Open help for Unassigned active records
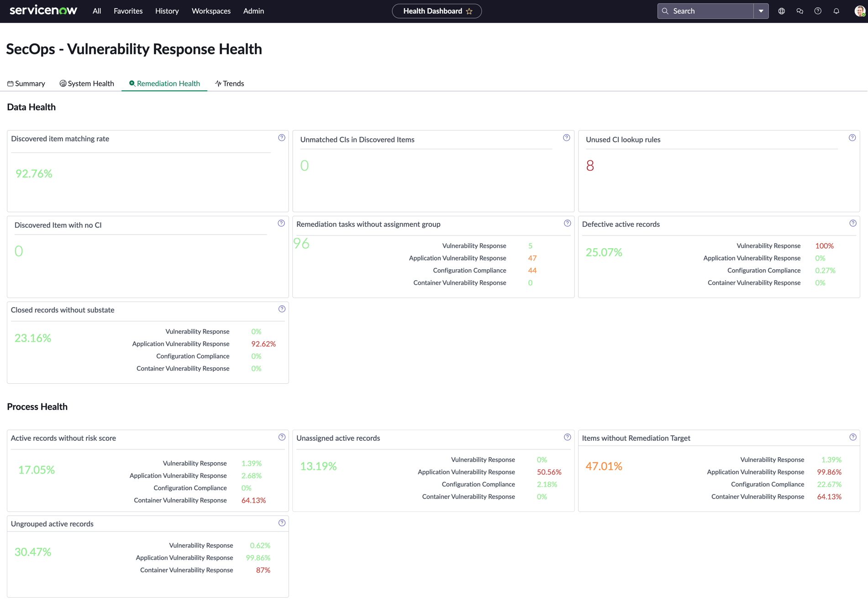The width and height of the screenshot is (868, 605). (x=568, y=437)
